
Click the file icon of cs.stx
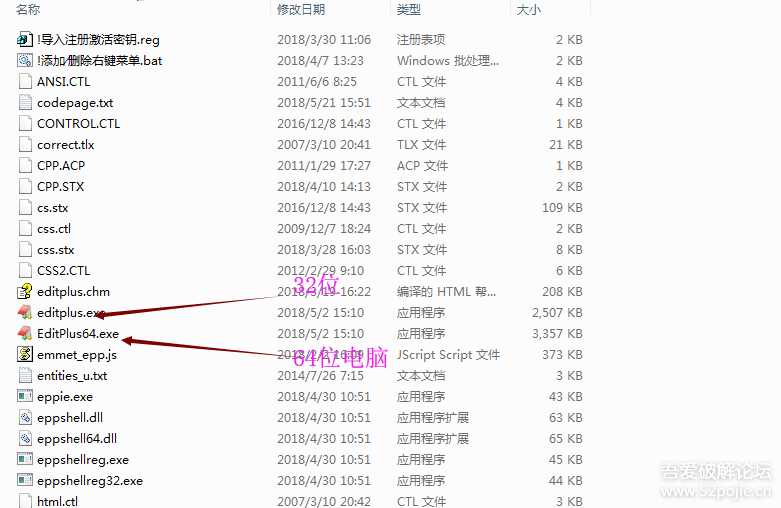coord(25,207)
